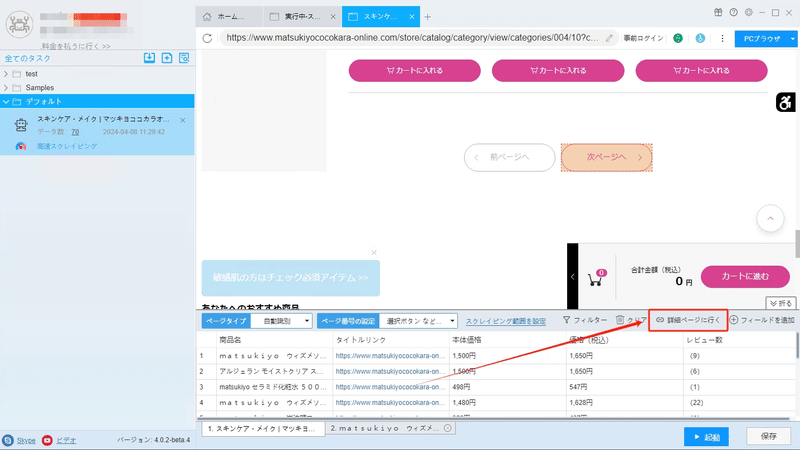Open a new tab with plus icon

(x=428, y=17)
